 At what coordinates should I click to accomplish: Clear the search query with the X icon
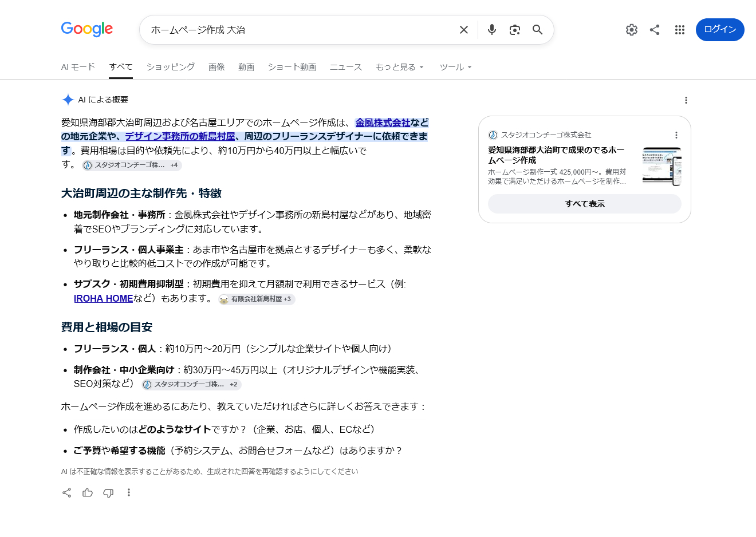(x=464, y=30)
